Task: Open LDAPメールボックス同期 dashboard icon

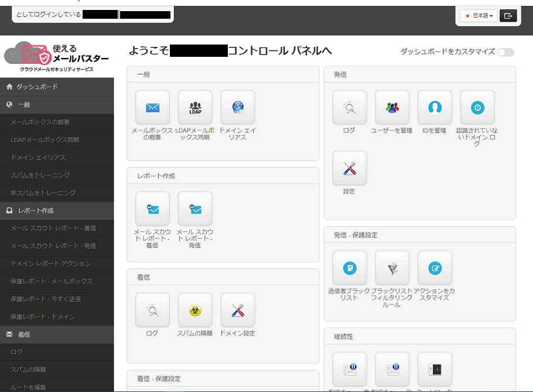Action: pos(195,107)
